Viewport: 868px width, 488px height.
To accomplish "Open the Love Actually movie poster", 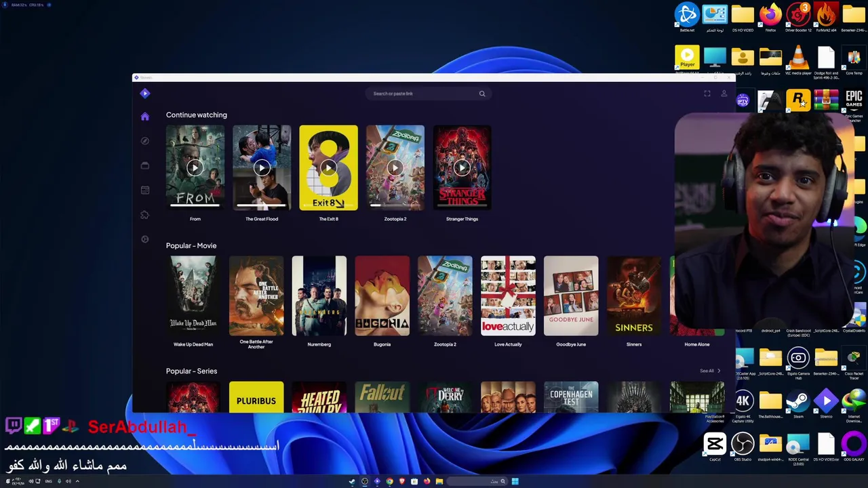I will pos(508,296).
